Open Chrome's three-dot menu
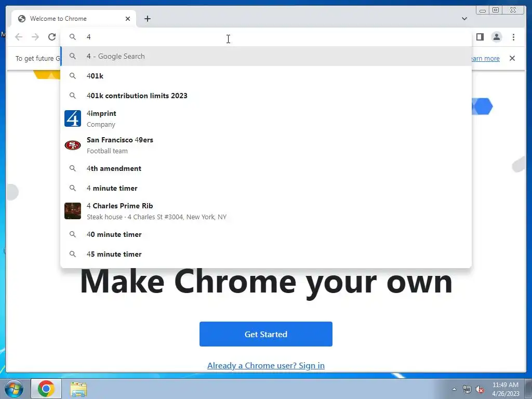Viewport: 532px width, 399px height. [513, 37]
